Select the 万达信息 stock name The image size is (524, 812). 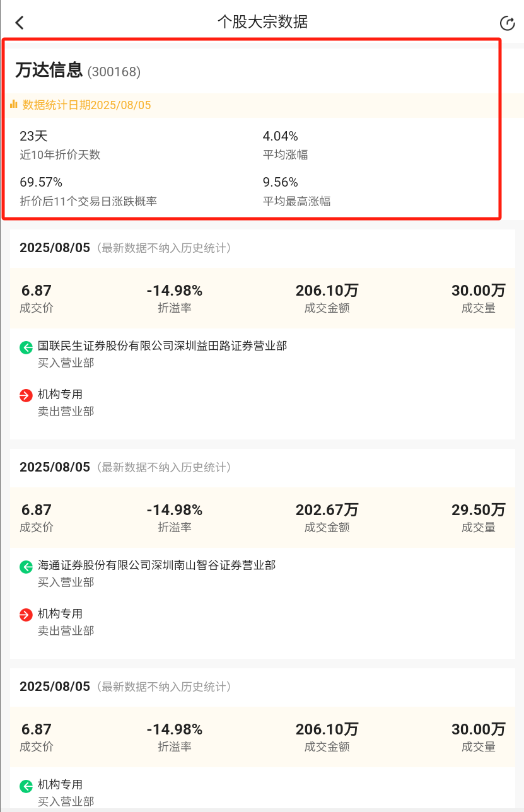(x=49, y=70)
